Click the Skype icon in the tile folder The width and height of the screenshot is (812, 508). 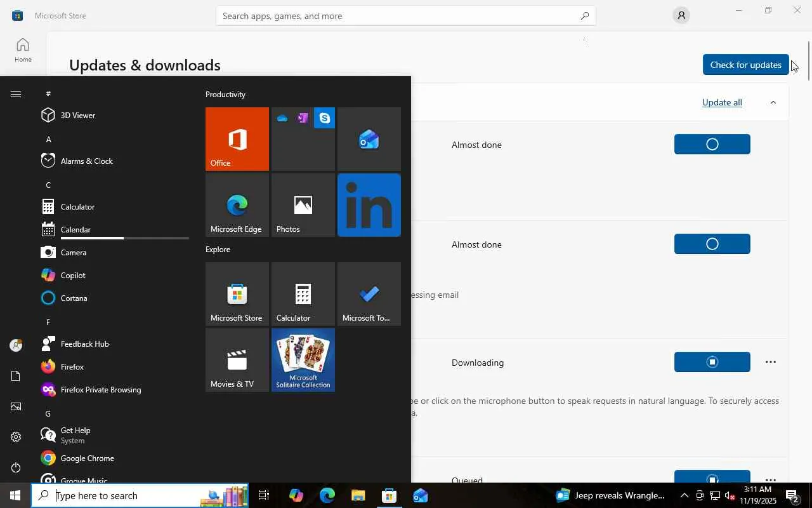[x=325, y=118]
